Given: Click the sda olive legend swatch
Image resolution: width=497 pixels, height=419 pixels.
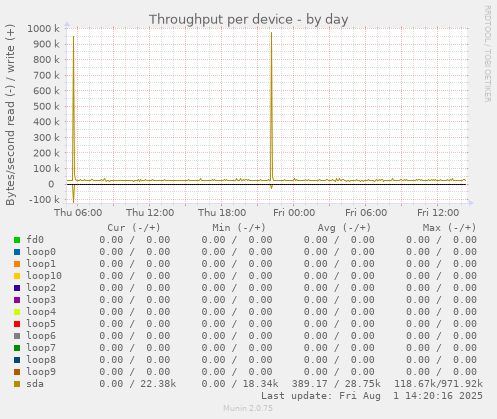Looking at the screenshot, I should [x=17, y=384].
